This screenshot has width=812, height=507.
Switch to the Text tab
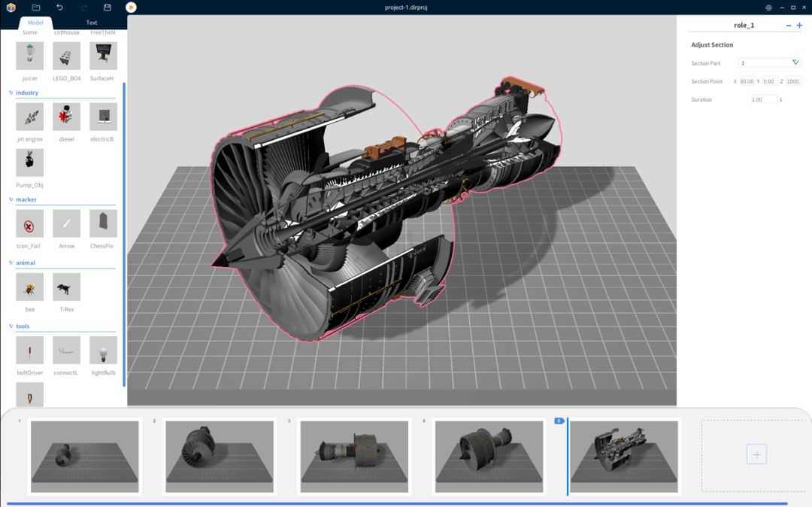click(92, 23)
